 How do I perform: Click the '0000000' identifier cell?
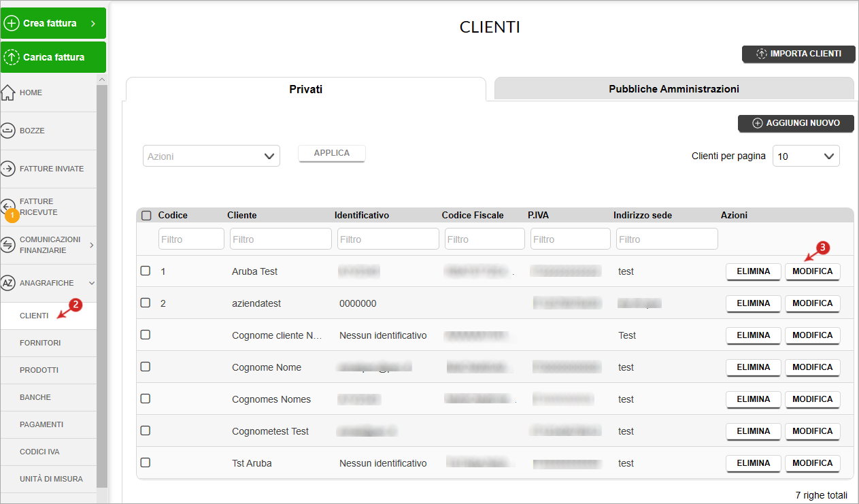358,303
